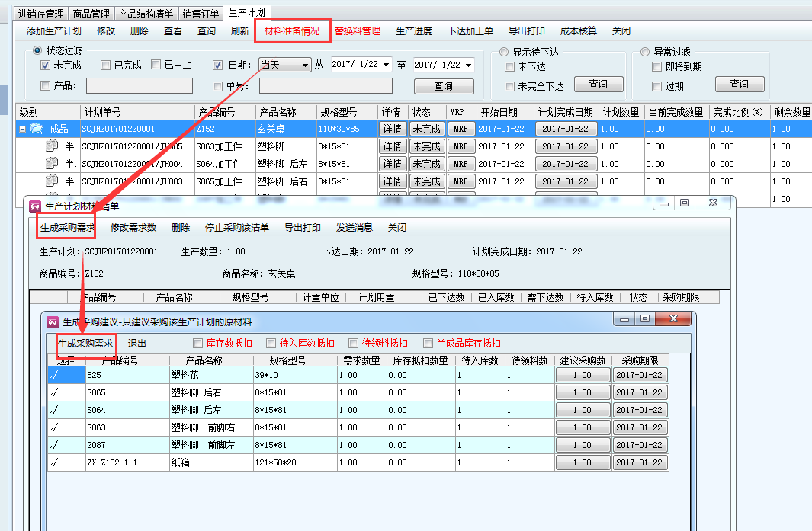Viewport: 812px width, 531px height.
Task: Click the logo icon of 生产计划材料清单 window
Action: (34, 204)
